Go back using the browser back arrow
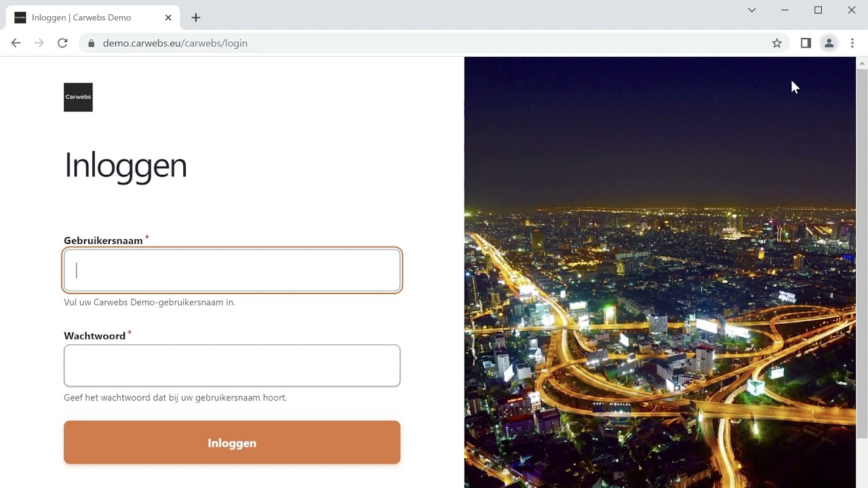868x488 pixels. [16, 43]
